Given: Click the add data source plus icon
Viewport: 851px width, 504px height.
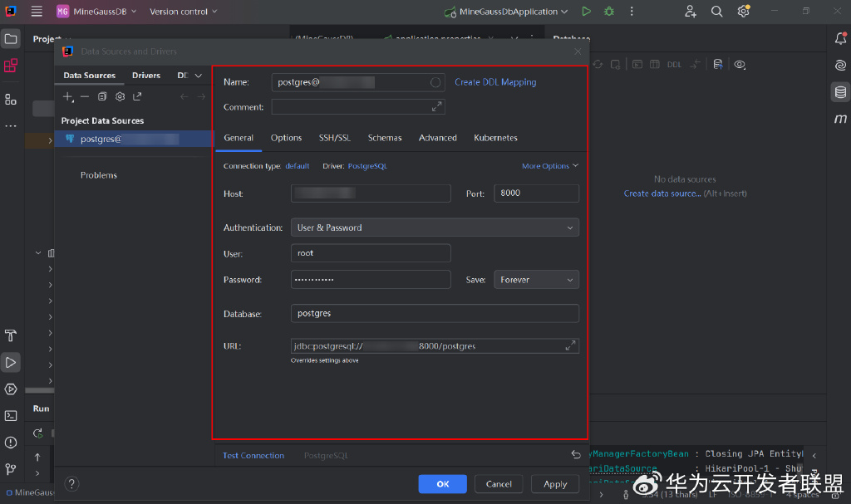Looking at the screenshot, I should [x=68, y=96].
